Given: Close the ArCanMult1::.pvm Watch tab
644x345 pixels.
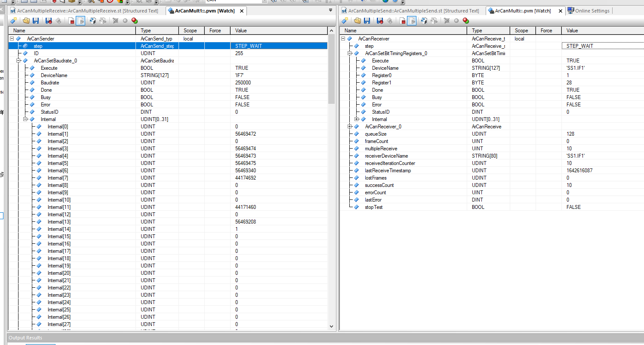Looking at the screenshot, I should 241,11.
